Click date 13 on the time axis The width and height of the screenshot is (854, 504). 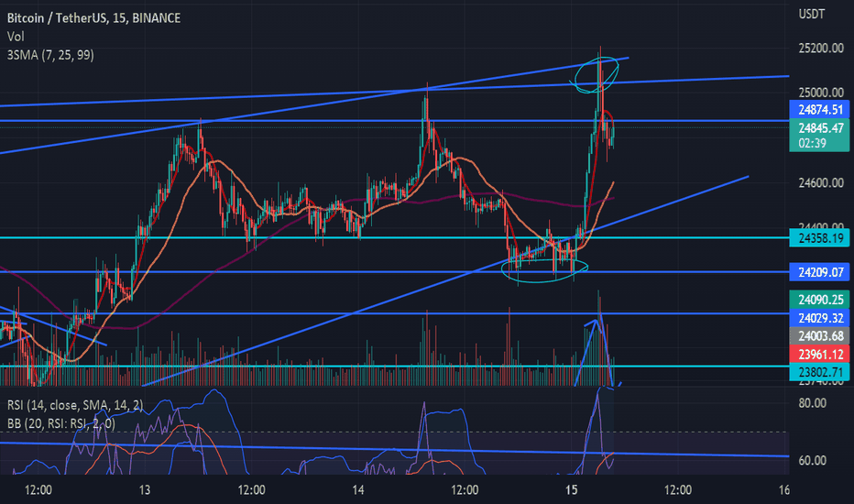pos(145,490)
